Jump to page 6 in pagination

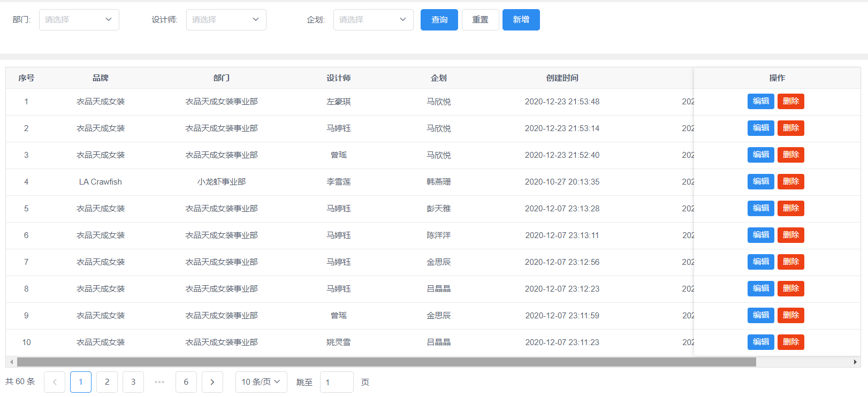186,382
